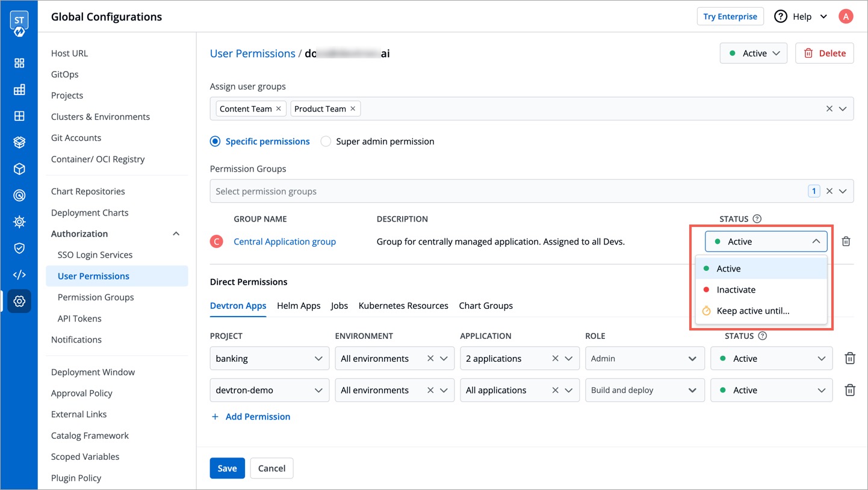Viewport: 868px width, 490px height.
Task: Open devtron-demo row Active status dropdown
Action: (771, 390)
